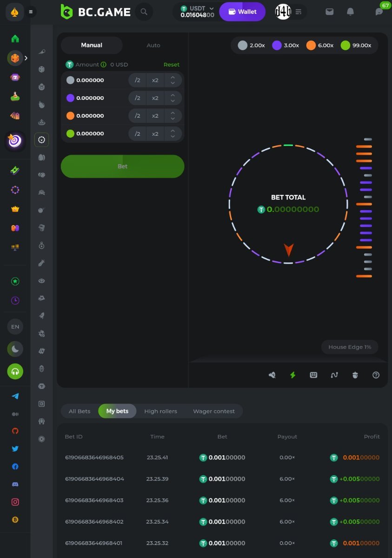Mute the game sound
The image size is (392, 558).
pyautogui.click(x=272, y=375)
